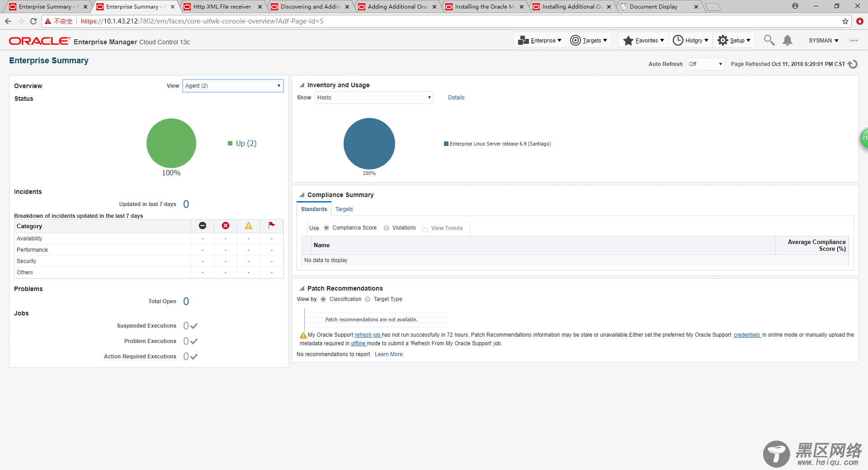Open the Learn More link
Image resolution: width=868 pixels, height=470 pixels.
point(388,354)
